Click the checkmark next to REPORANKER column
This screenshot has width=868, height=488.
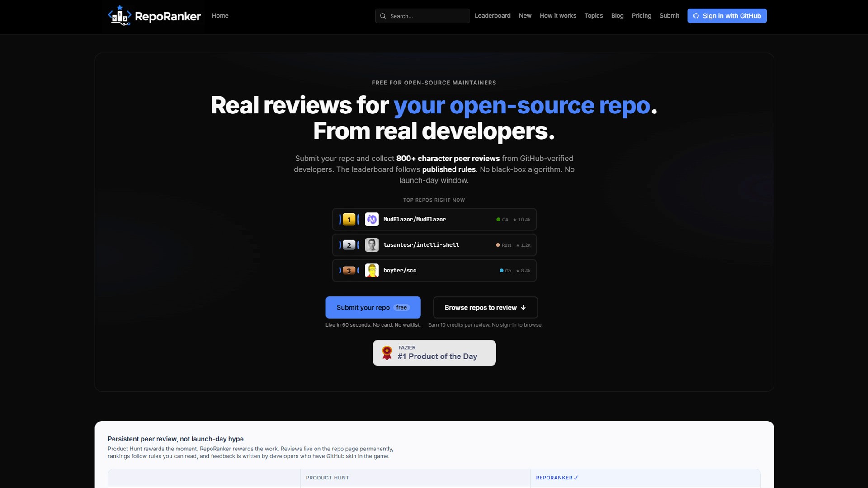point(576,478)
